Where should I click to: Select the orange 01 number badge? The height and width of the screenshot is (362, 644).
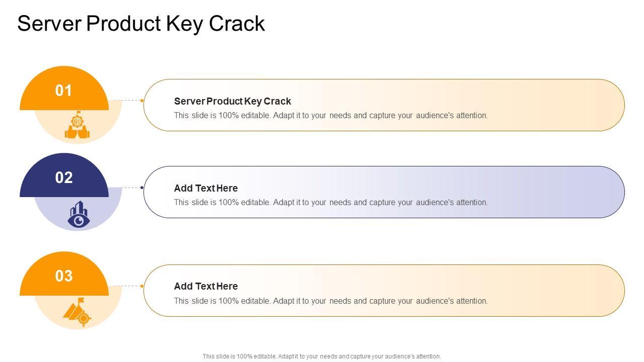click(x=64, y=91)
